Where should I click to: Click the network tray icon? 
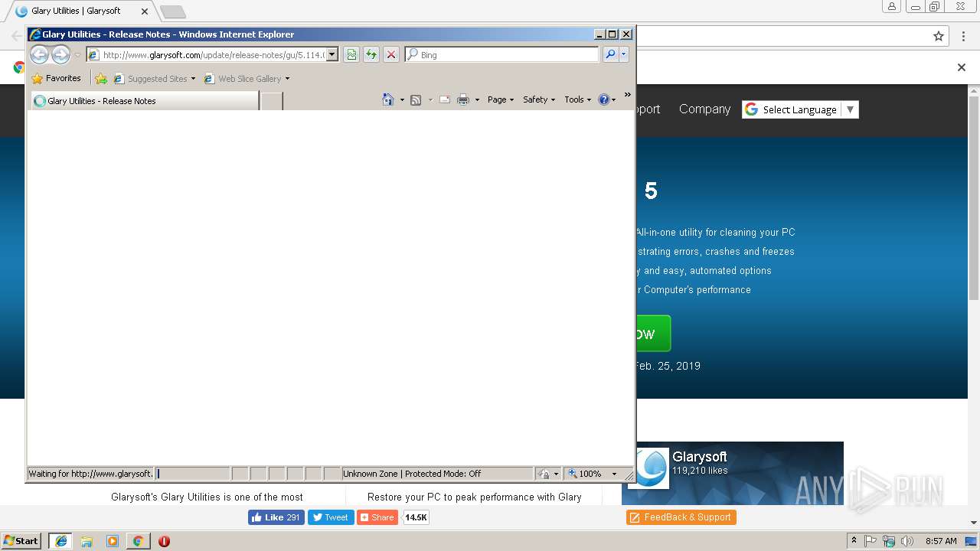(889, 541)
